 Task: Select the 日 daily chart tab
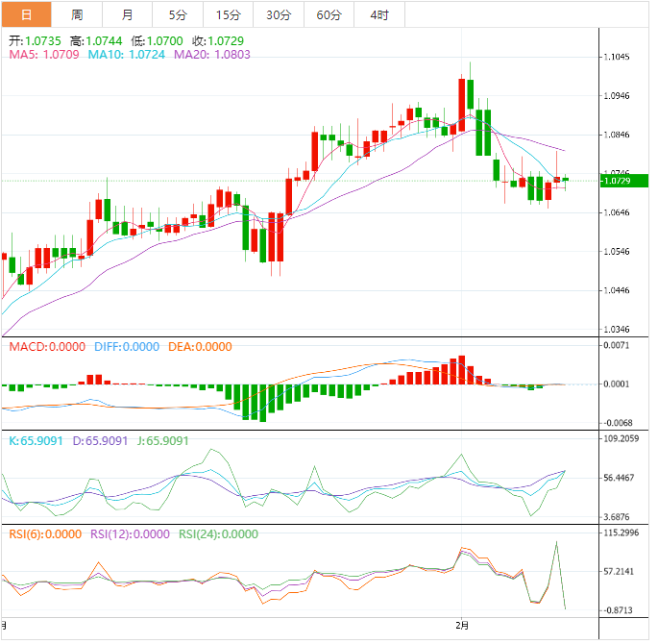point(26,14)
